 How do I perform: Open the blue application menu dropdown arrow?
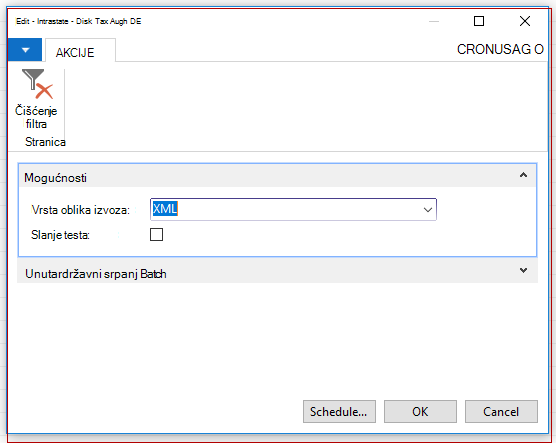[x=25, y=50]
